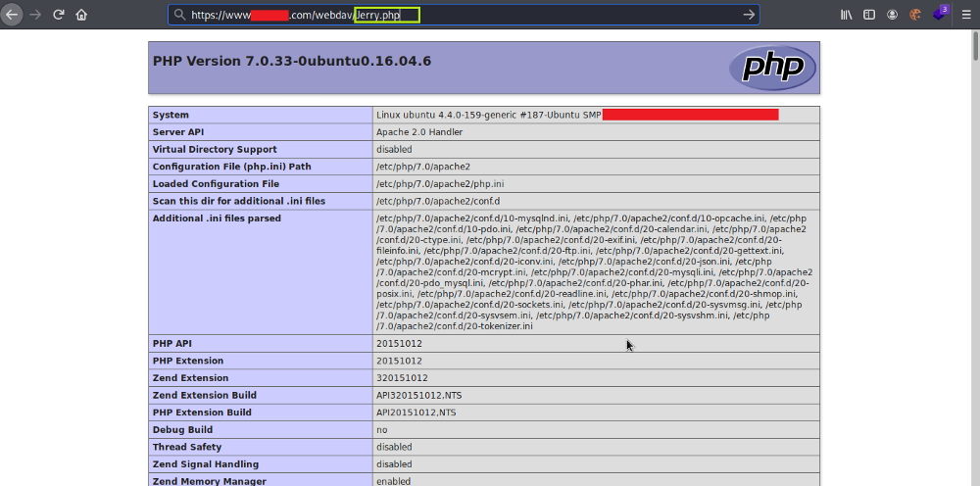Click the search magnifier in address bar

(x=179, y=15)
